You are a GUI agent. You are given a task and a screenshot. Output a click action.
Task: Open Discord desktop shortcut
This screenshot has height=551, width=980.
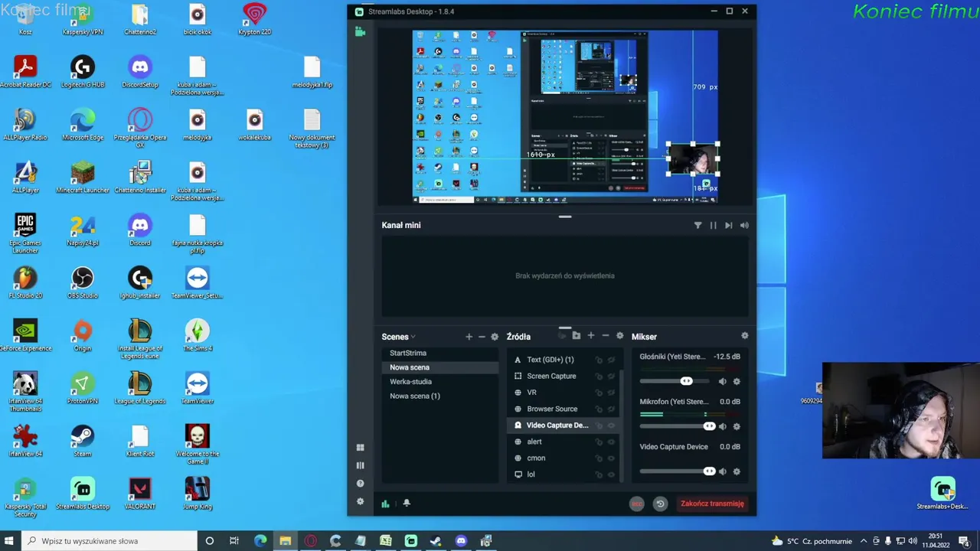pos(140,230)
